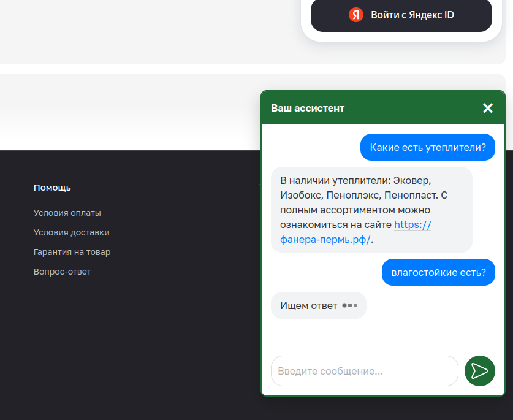The image size is (513, 420).
Task: Click the 'Ищем ответ' loading bubble
Action: [318, 305]
